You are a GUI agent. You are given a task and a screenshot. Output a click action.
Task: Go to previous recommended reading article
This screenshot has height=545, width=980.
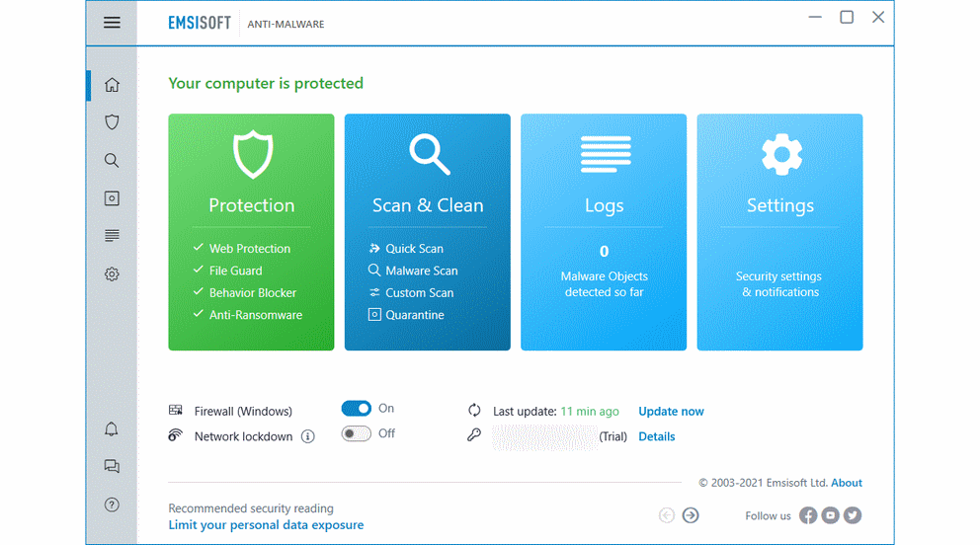[x=667, y=515]
